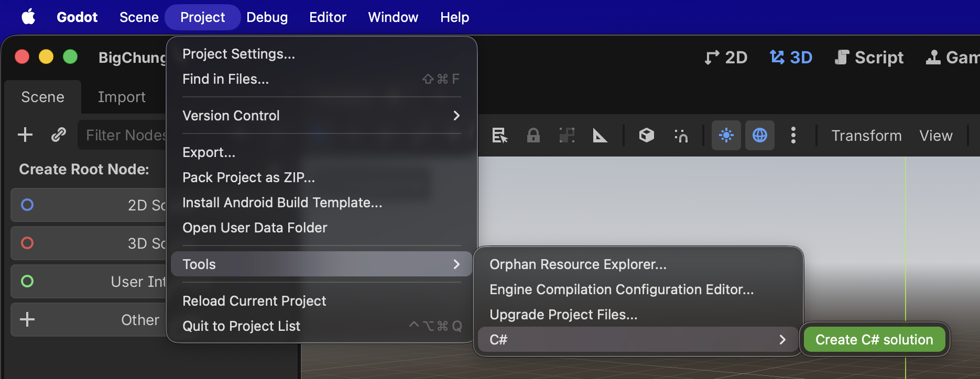980x379 pixels.
Task: Open Orphan Resource Explorer...
Action: 638,264
